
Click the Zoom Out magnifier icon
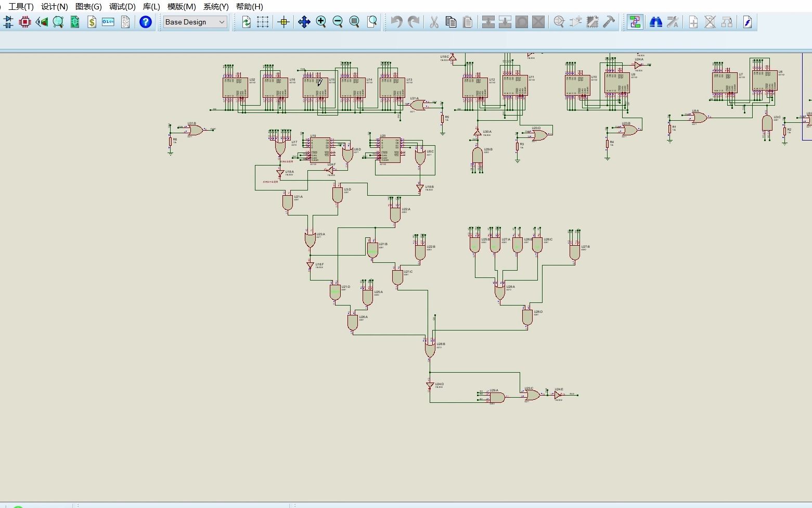pyautogui.click(x=338, y=22)
